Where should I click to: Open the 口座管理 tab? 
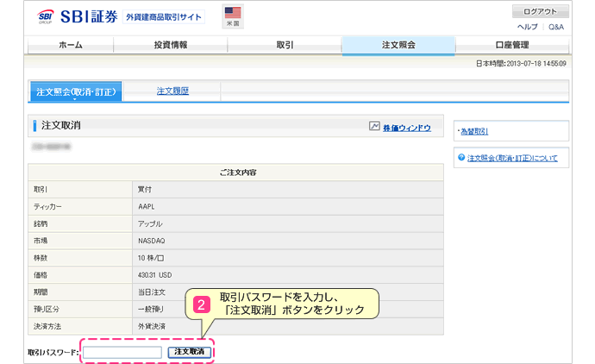coord(512,45)
